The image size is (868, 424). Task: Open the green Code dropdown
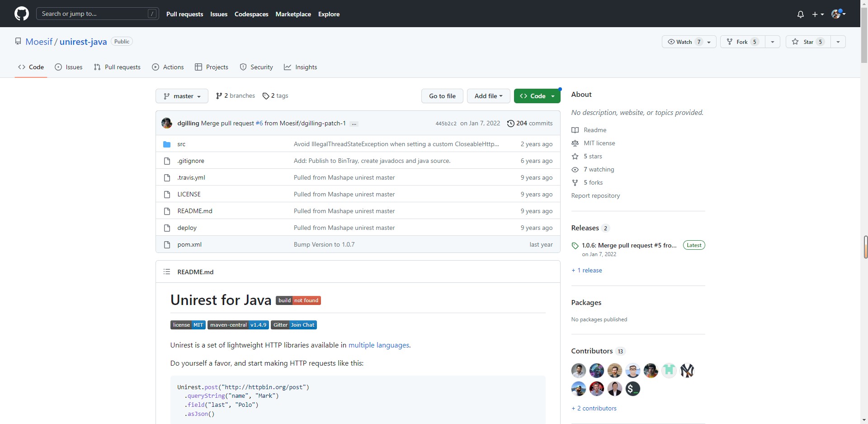click(537, 96)
